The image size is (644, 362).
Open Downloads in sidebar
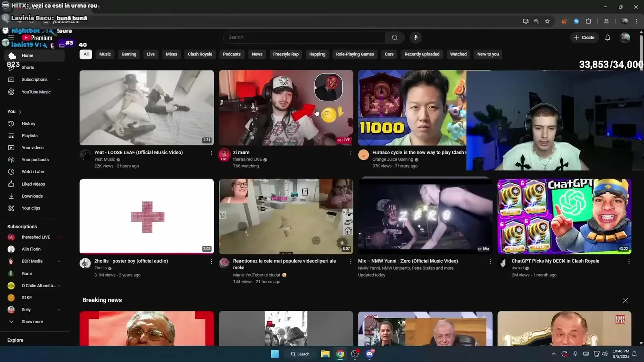(x=34, y=196)
